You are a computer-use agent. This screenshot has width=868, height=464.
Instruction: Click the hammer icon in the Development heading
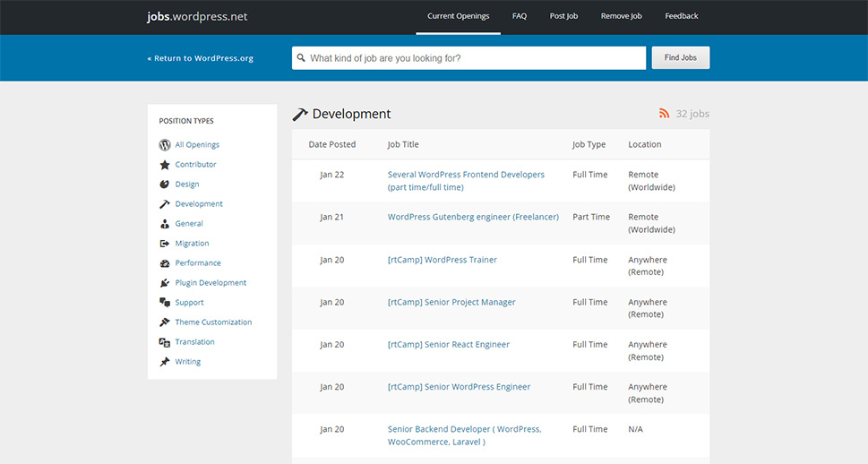coord(300,114)
